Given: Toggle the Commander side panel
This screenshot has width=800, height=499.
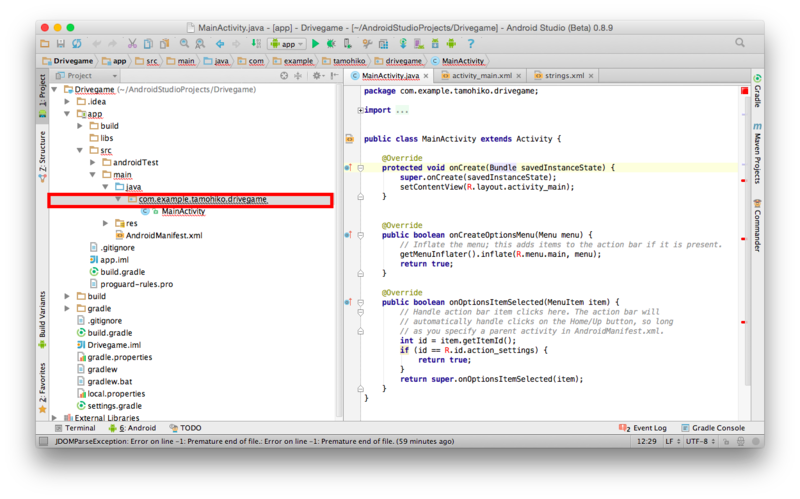Looking at the screenshot, I should (x=758, y=225).
